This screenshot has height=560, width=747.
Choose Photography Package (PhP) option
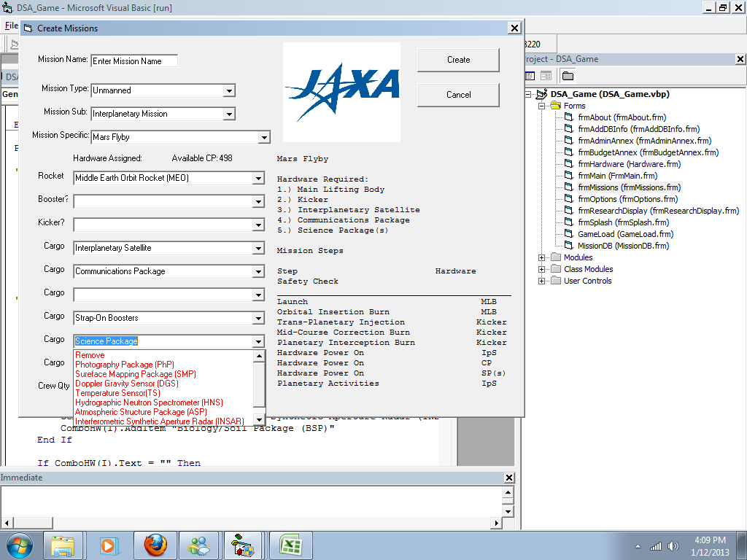click(x=163, y=365)
